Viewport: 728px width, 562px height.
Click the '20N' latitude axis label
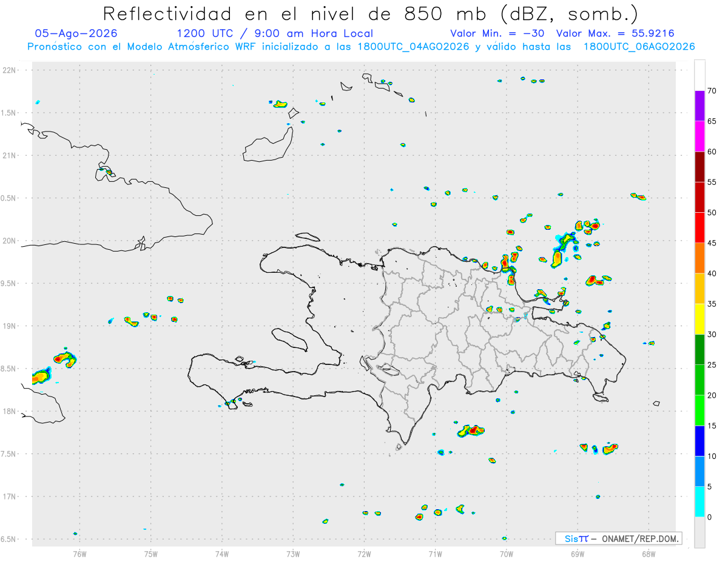click(10, 241)
